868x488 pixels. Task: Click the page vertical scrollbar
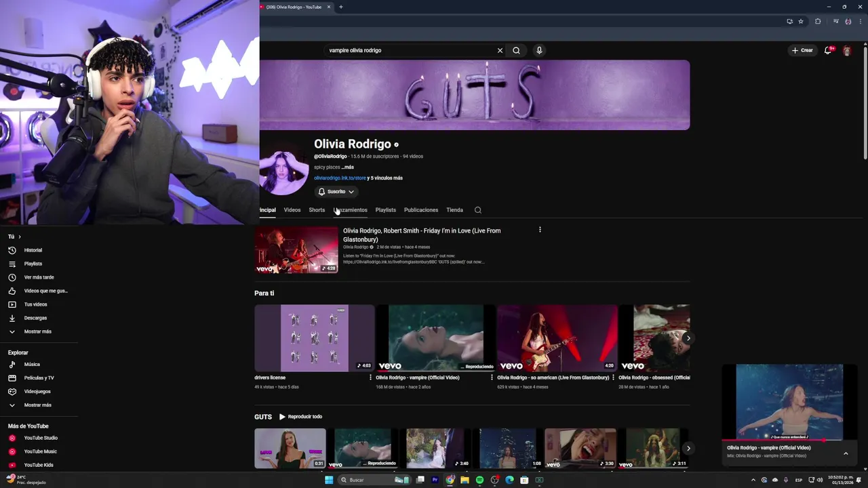point(865,102)
